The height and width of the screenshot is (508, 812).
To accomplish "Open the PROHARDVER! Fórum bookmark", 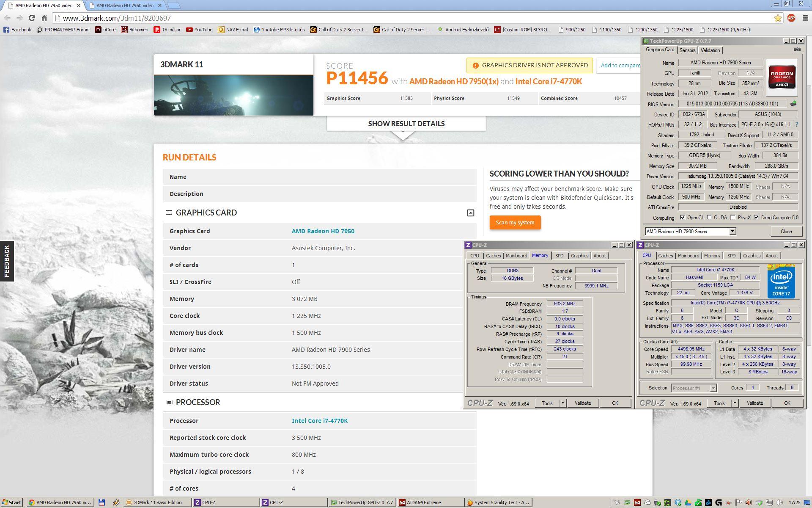I will (x=63, y=30).
